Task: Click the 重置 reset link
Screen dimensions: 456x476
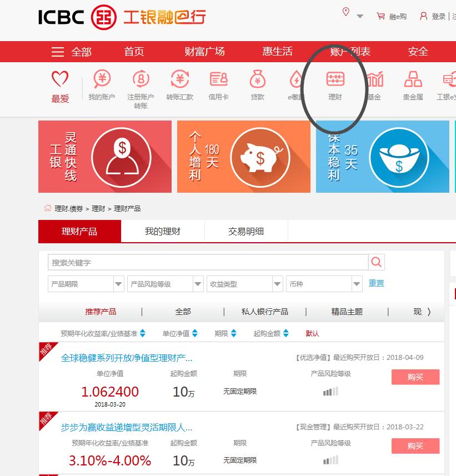Action: [376, 283]
